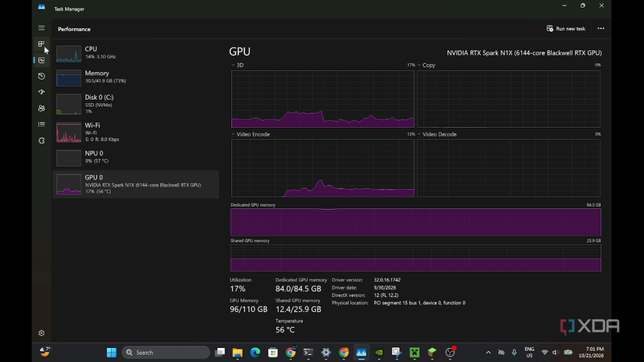Click the 12.4/25.9 GB shared memory value
Image resolution: width=644 pixels, height=362 pixels.
(x=298, y=310)
